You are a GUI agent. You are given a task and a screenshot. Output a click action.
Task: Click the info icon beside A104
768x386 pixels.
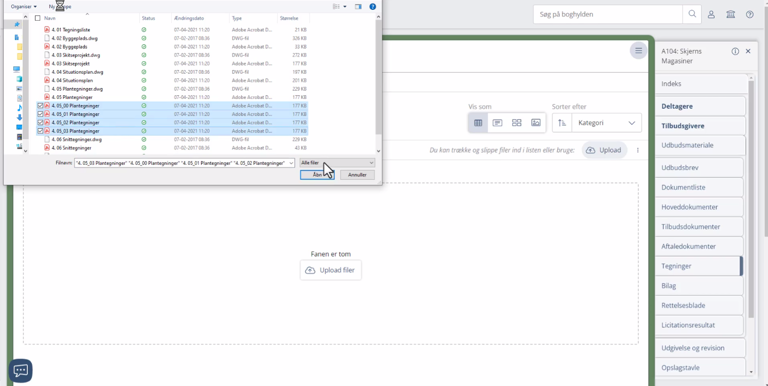tap(735, 51)
